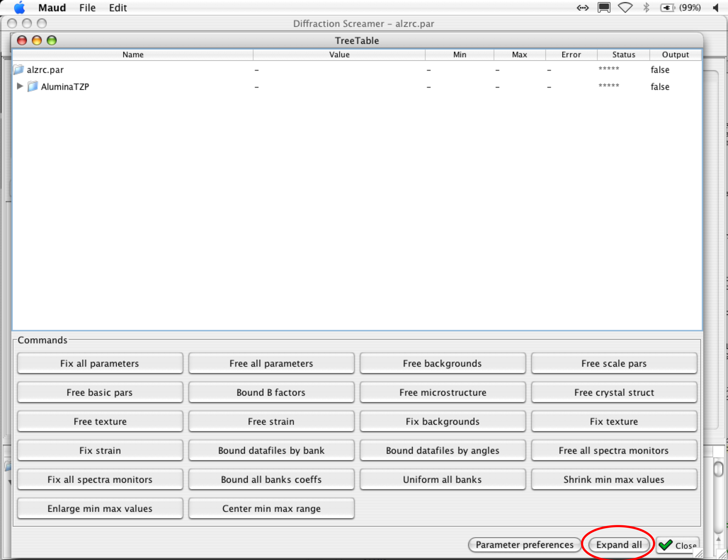The image size is (728, 560).
Task: Click Fix all parameters button
Action: (x=100, y=363)
